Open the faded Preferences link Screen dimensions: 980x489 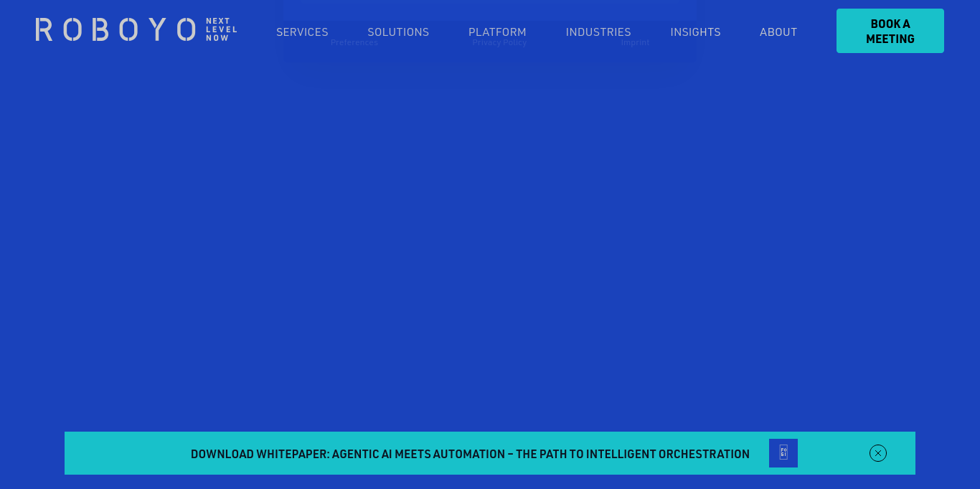click(354, 43)
